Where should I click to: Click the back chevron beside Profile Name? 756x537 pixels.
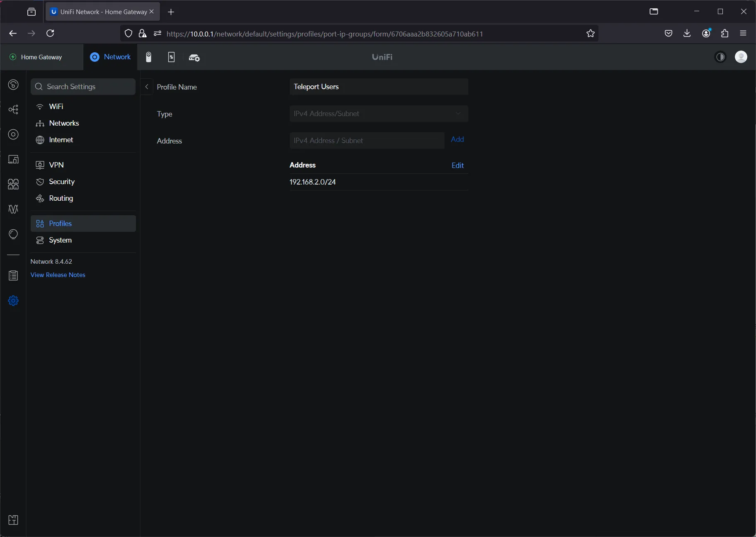pyautogui.click(x=147, y=87)
